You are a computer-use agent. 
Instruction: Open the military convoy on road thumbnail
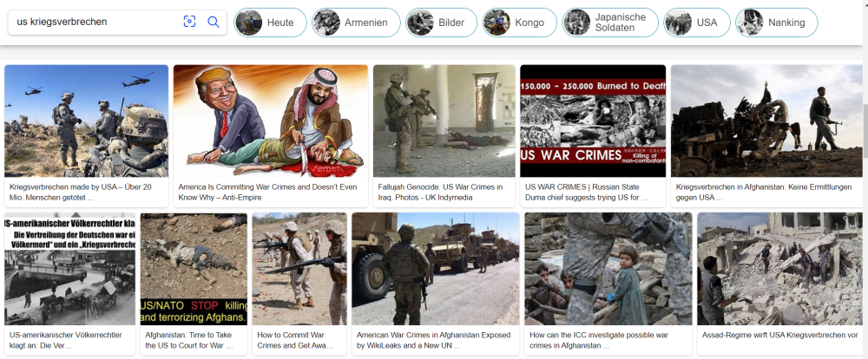[436, 269]
